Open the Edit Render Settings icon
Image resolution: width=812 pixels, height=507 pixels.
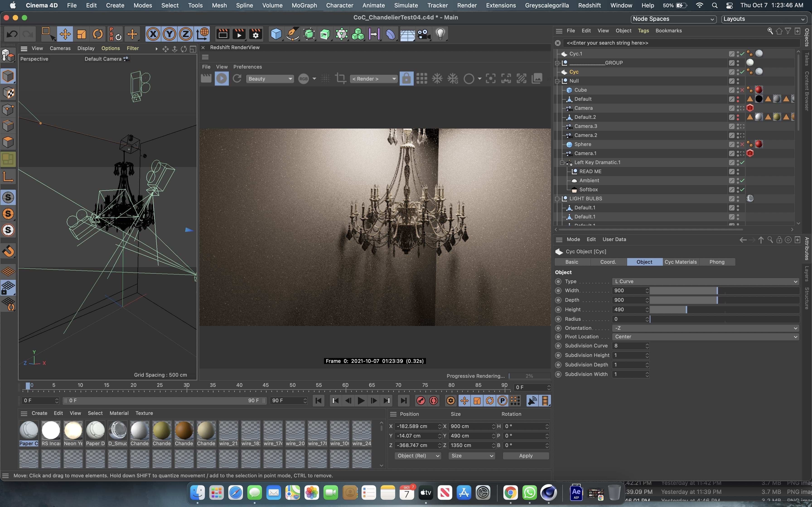click(x=256, y=34)
